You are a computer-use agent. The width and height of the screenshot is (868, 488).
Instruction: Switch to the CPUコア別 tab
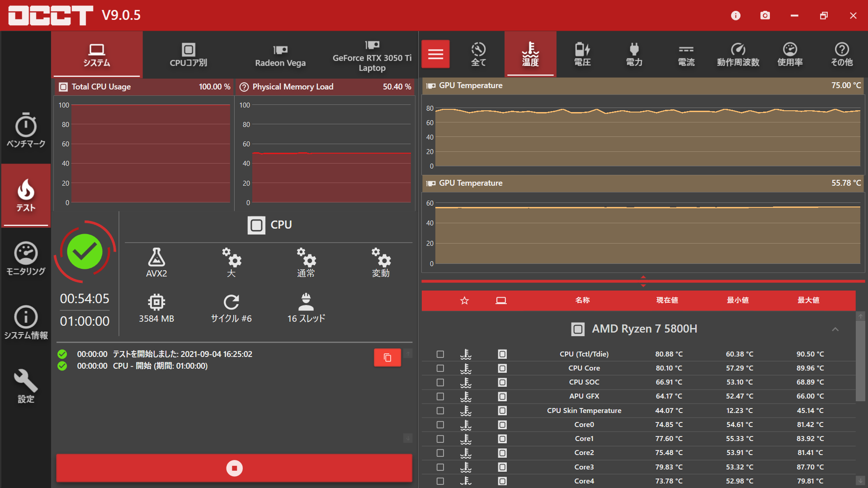click(x=189, y=55)
